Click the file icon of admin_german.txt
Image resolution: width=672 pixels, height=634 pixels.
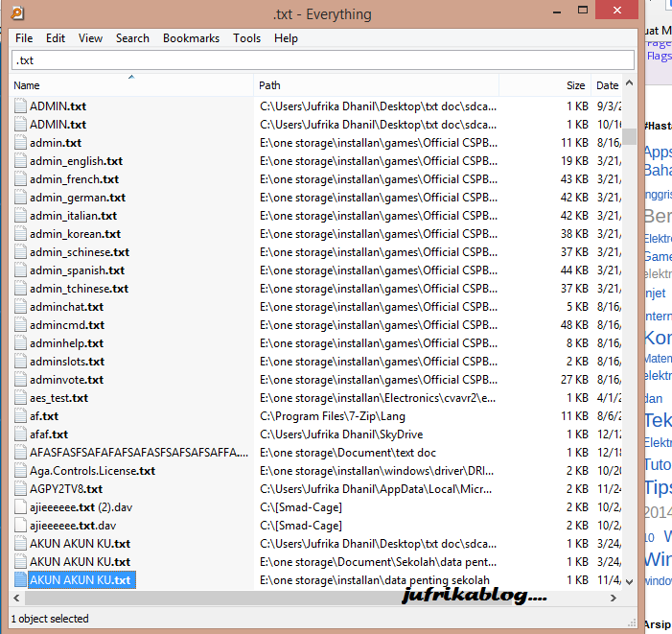[20, 198]
